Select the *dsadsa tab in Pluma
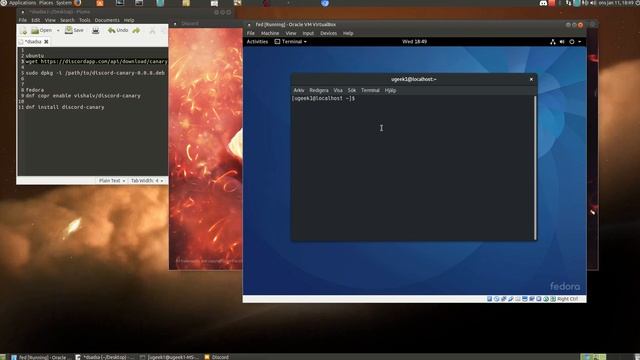The height and width of the screenshot is (360, 640). [33, 42]
